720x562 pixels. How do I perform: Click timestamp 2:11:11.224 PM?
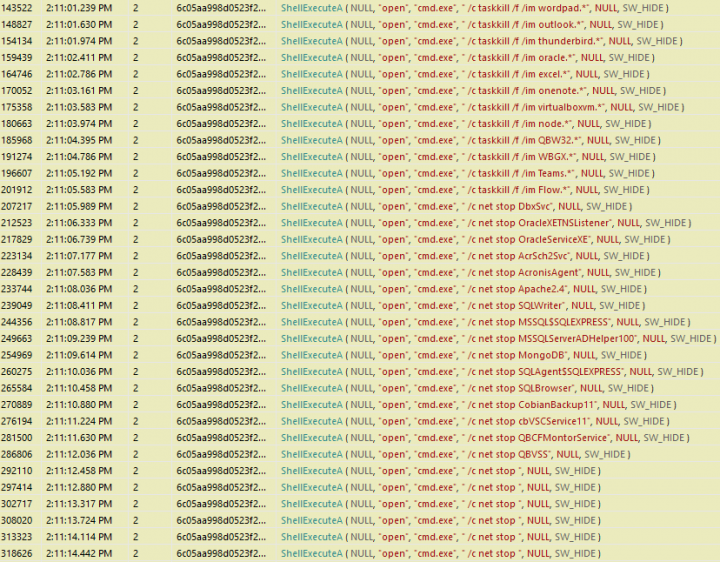click(79, 421)
